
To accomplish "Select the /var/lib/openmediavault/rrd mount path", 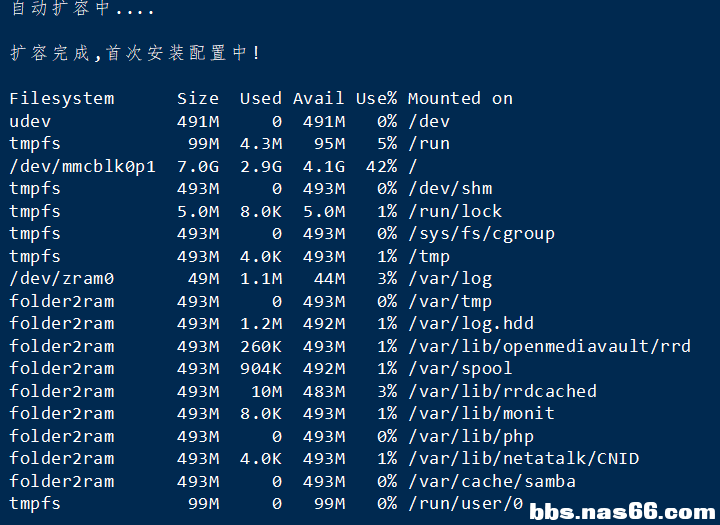I will pyautogui.click(x=550, y=346).
